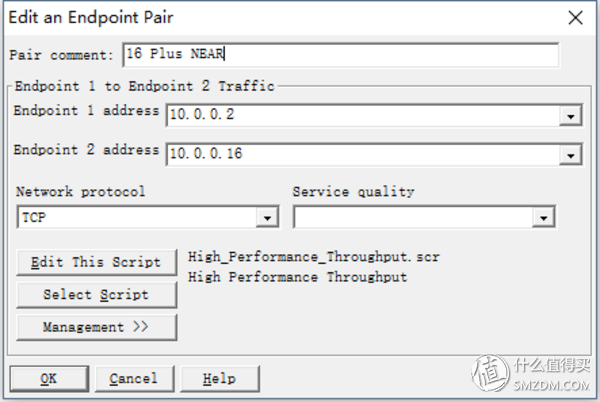
Task: Click inside the empty Service quality box
Action: click(x=413, y=217)
